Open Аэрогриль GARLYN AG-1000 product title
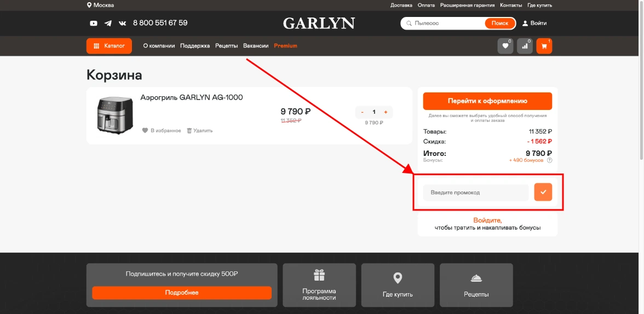644x314 pixels. click(x=192, y=98)
